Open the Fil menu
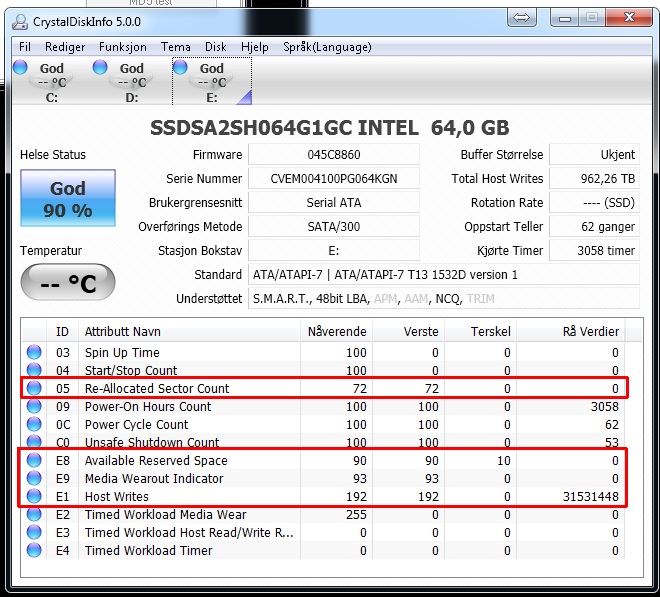This screenshot has width=660, height=597. (25, 47)
